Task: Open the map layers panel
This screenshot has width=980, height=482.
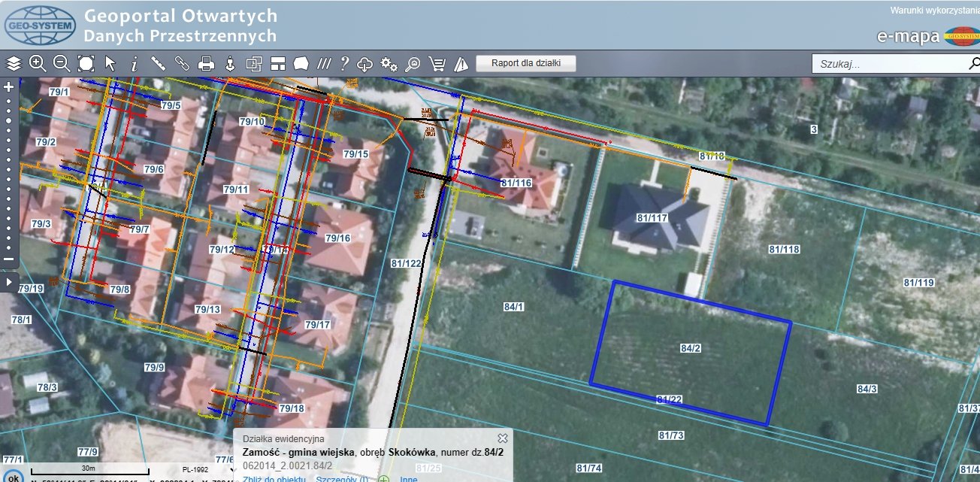Action: (13, 64)
